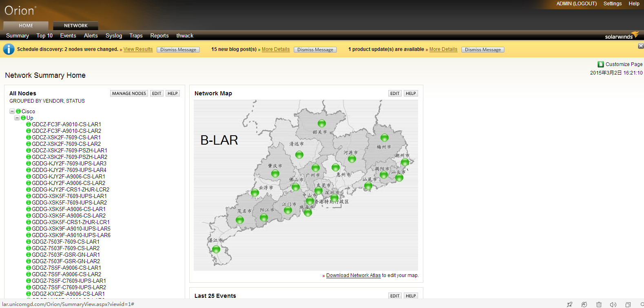This screenshot has width=644, height=308.
Task: Open the Reports page
Action: pyautogui.click(x=159, y=36)
